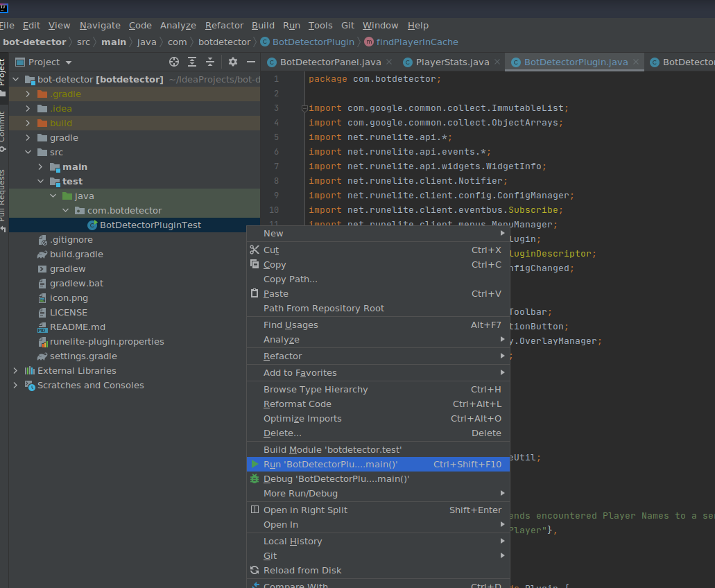Click the Scratches and Consoles icon

30,386
